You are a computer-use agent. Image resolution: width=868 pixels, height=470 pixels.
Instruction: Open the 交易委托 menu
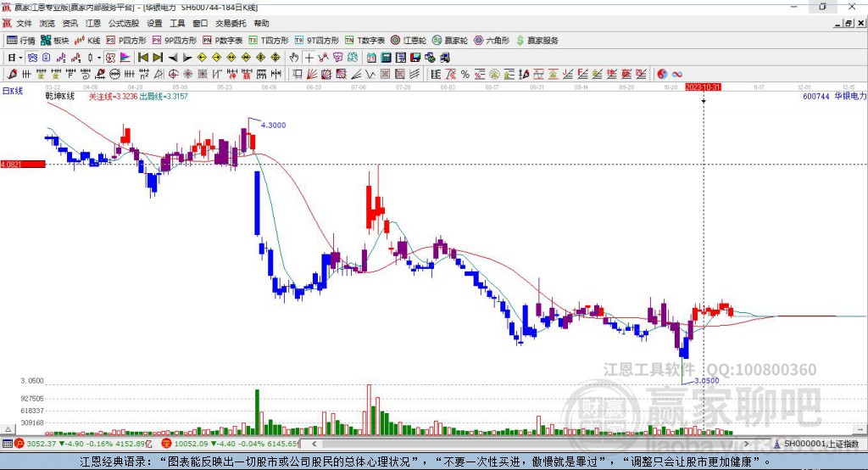pyautogui.click(x=231, y=23)
